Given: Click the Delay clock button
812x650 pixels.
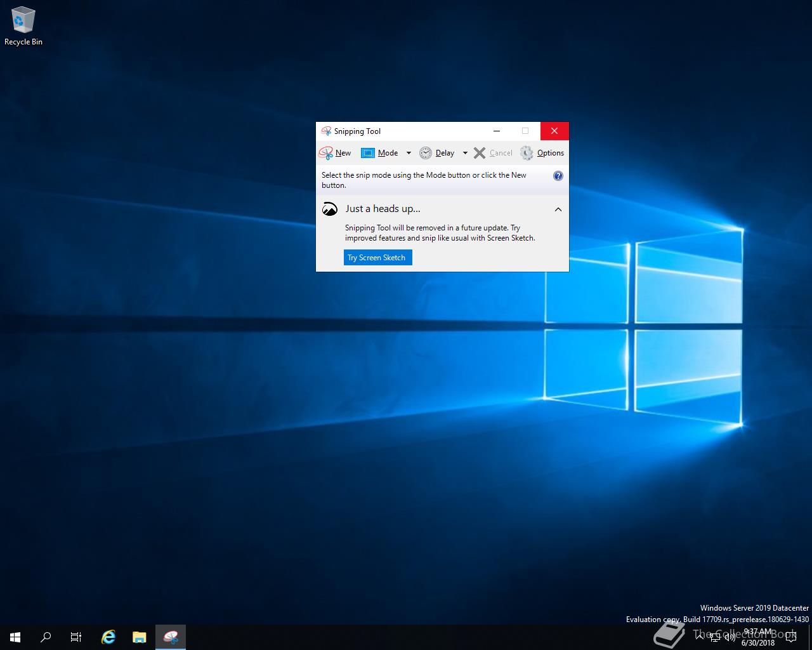Looking at the screenshot, I should tap(437, 153).
